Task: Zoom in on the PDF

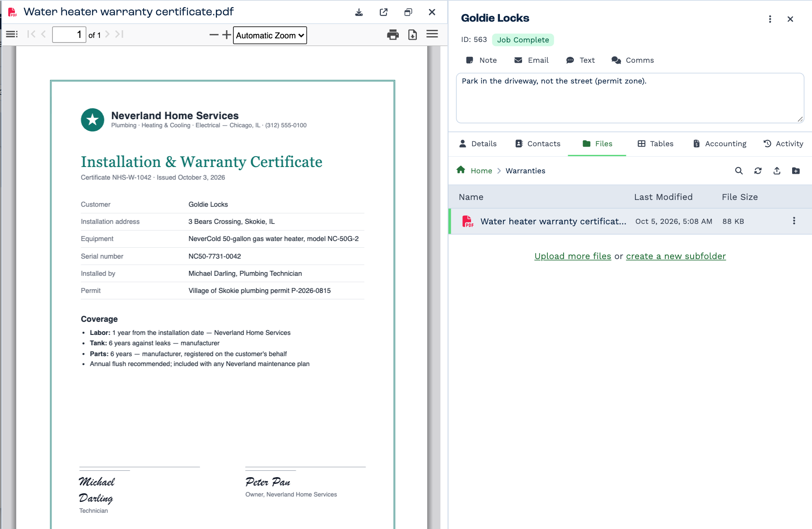Action: [227, 35]
